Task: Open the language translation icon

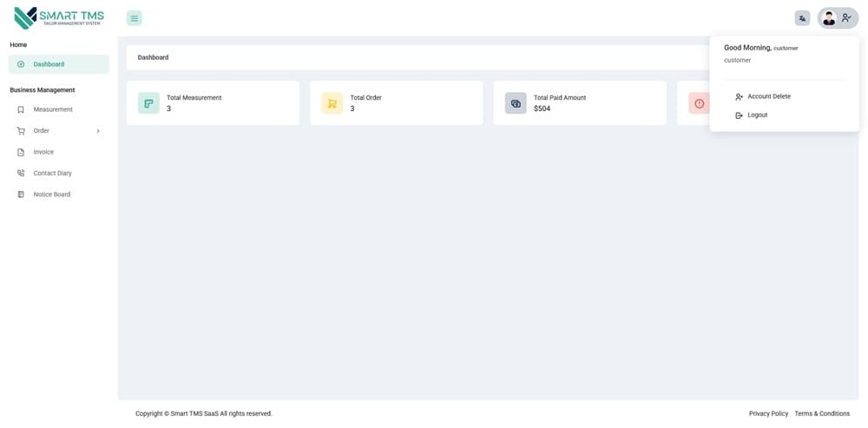Action: (802, 18)
